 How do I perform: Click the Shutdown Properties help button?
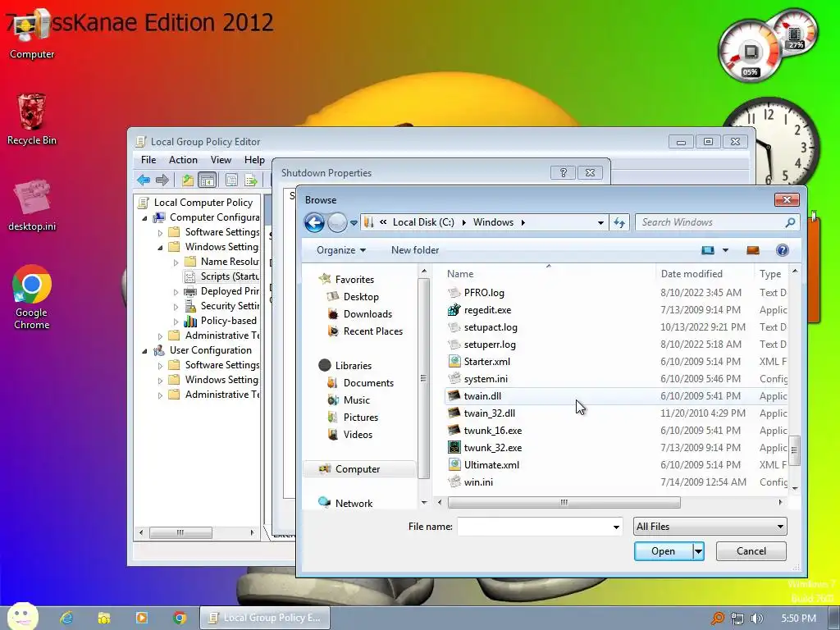click(x=563, y=172)
